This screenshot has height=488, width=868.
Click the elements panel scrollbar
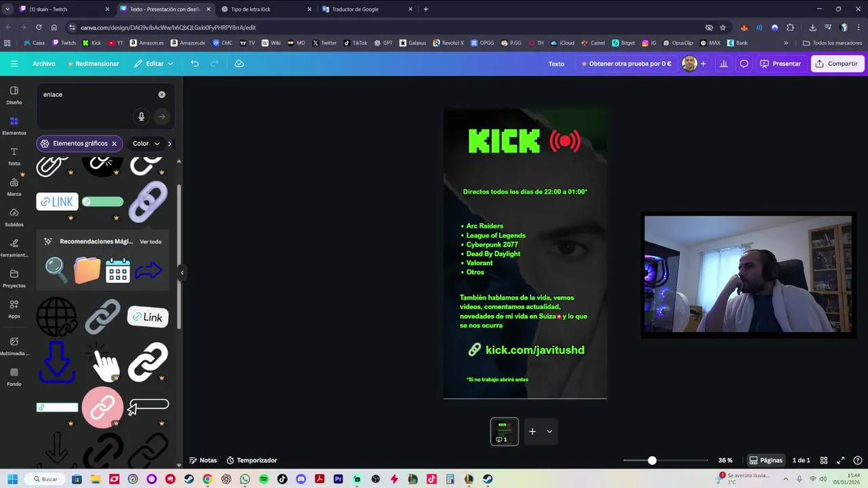coord(179,258)
